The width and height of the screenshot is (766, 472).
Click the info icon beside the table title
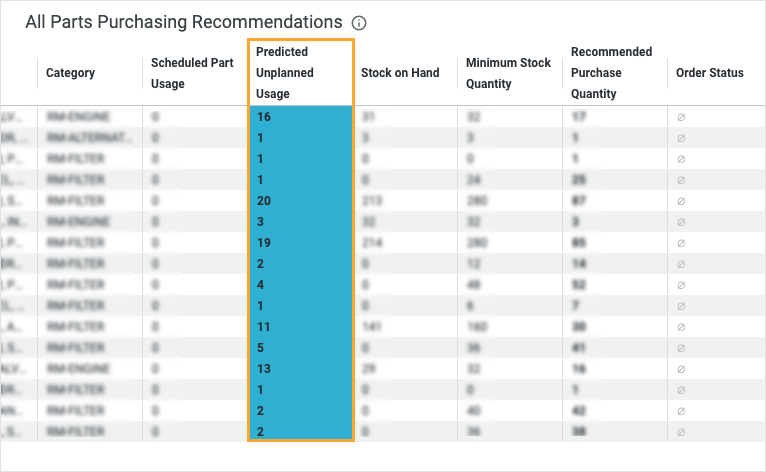pos(360,22)
